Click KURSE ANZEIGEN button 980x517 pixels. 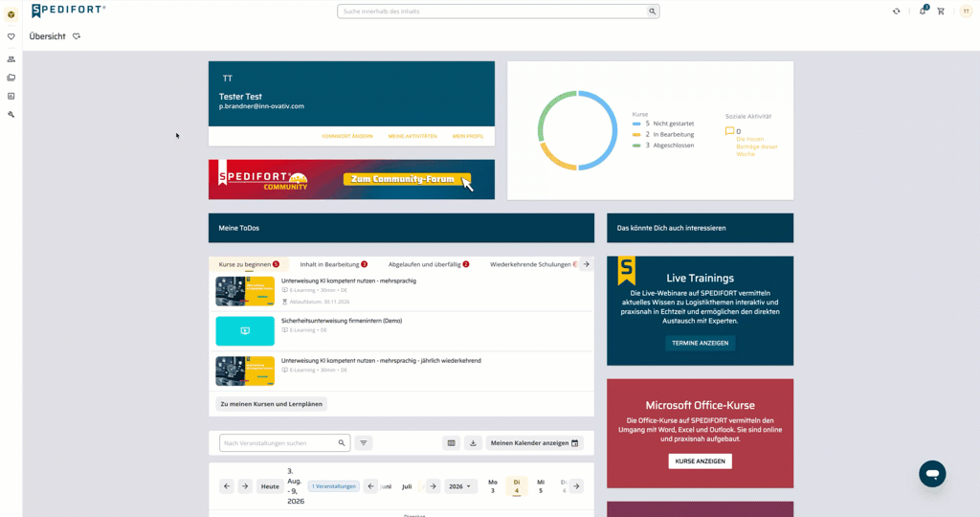point(700,461)
